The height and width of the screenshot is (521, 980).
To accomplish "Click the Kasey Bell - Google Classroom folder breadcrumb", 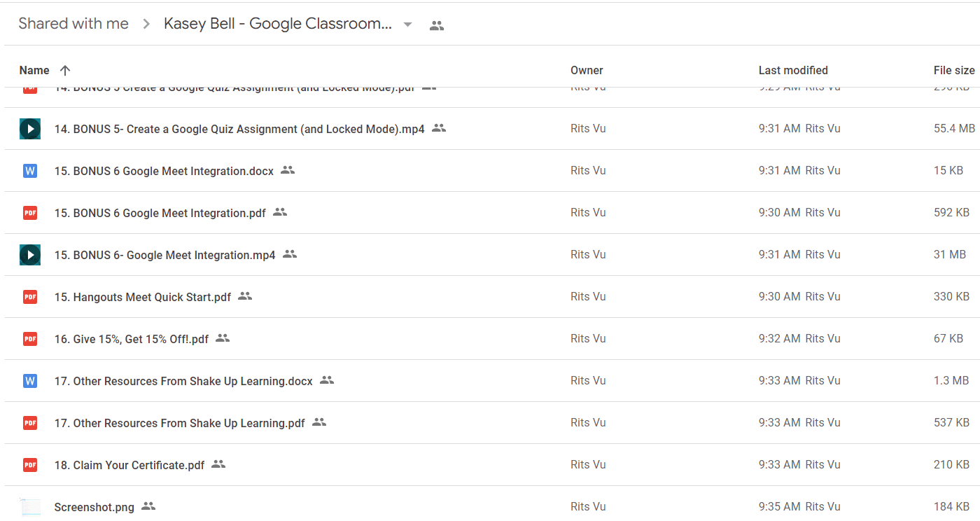I will click(x=278, y=24).
